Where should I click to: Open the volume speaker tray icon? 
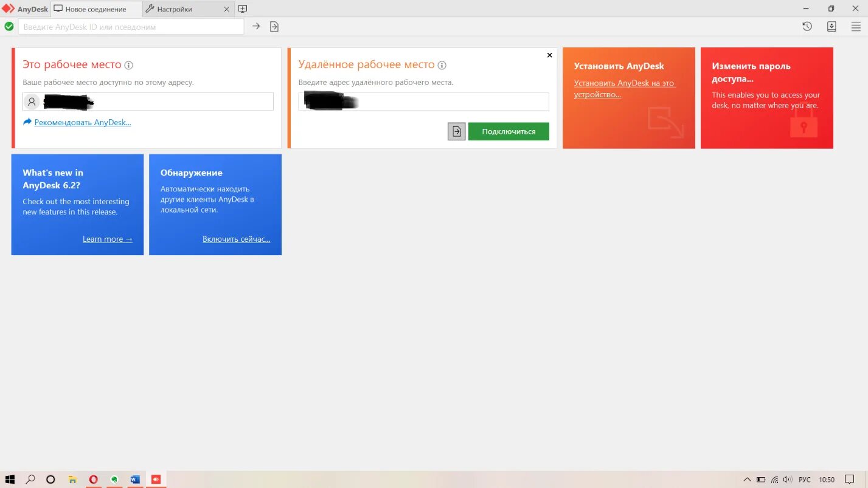(x=788, y=479)
